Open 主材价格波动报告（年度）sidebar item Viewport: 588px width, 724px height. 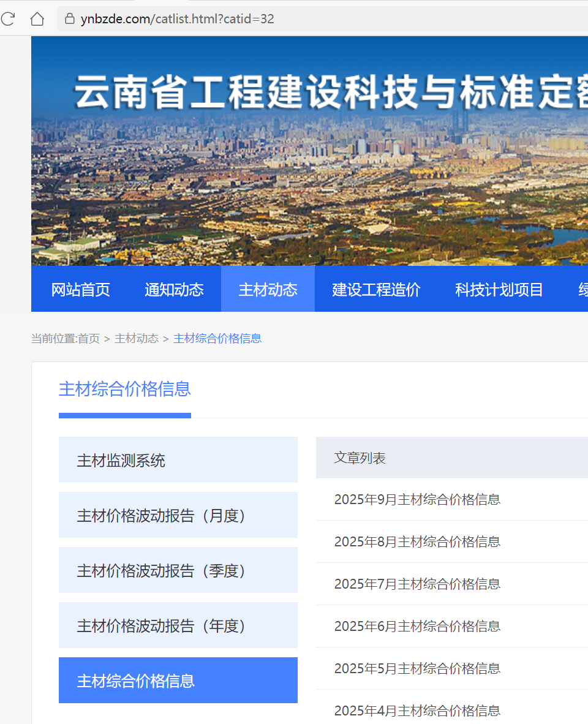[x=178, y=625]
